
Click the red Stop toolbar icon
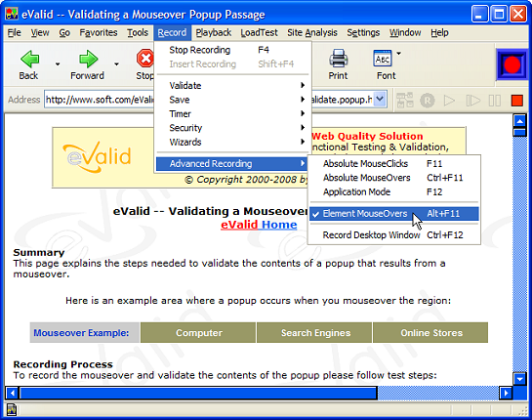tap(145, 59)
